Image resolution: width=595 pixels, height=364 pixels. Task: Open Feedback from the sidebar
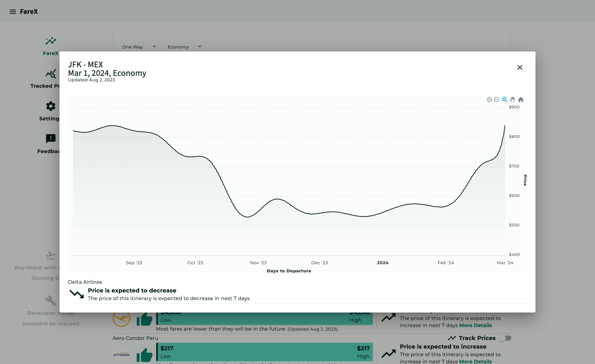pos(50,139)
